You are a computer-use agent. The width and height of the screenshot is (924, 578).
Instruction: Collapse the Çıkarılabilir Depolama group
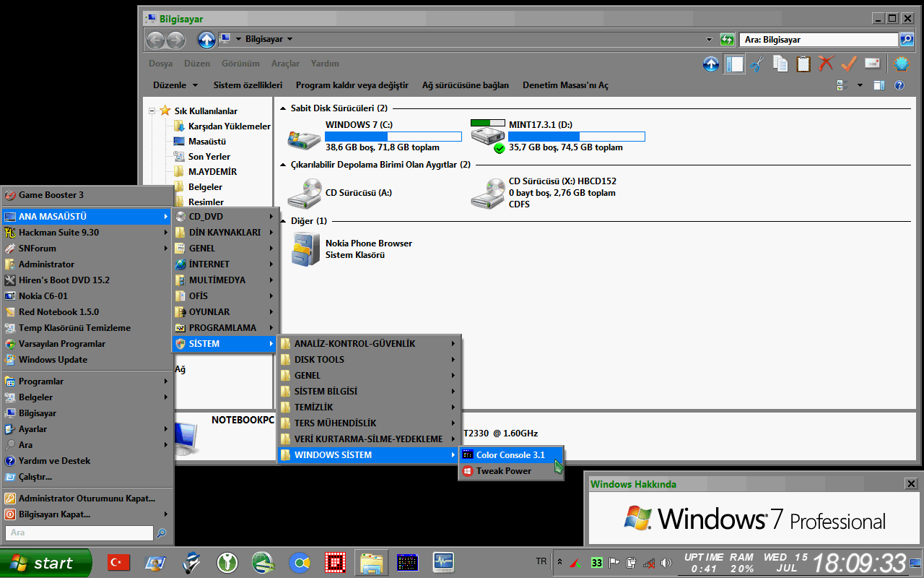[284, 165]
